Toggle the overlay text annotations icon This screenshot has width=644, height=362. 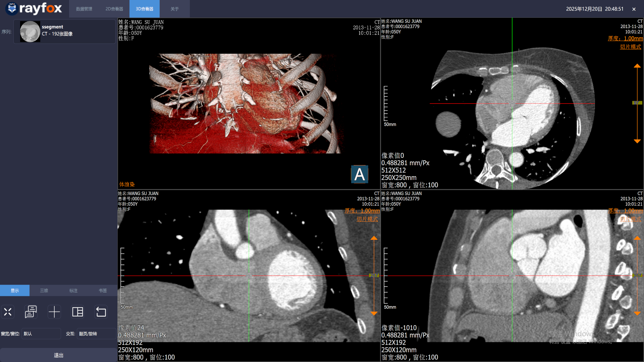31,312
